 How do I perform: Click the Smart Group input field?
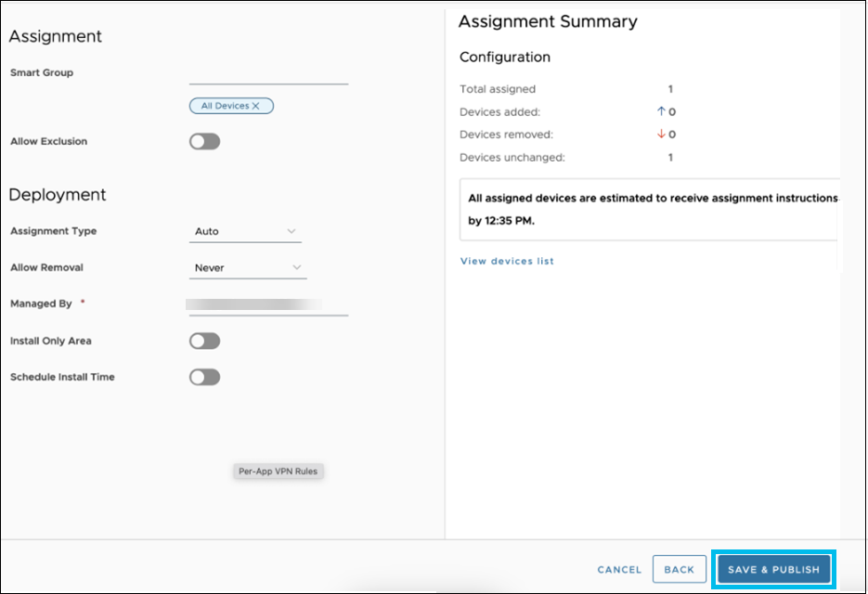coord(268,75)
